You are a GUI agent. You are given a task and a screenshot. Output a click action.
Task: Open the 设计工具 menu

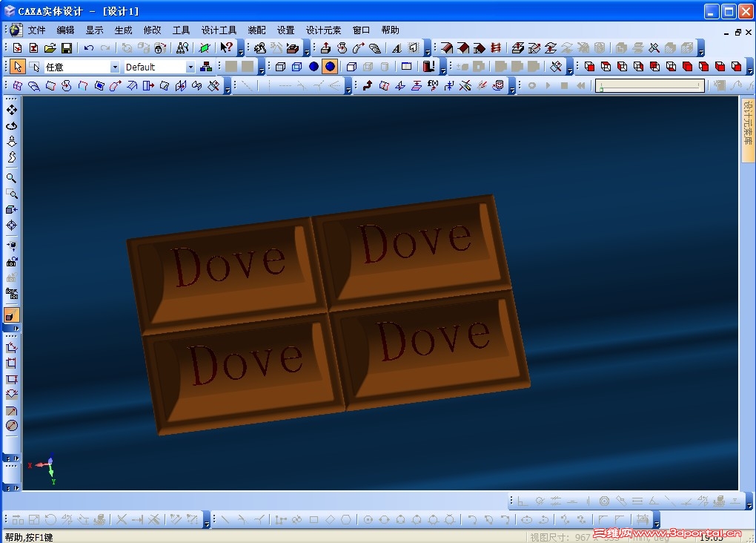219,30
